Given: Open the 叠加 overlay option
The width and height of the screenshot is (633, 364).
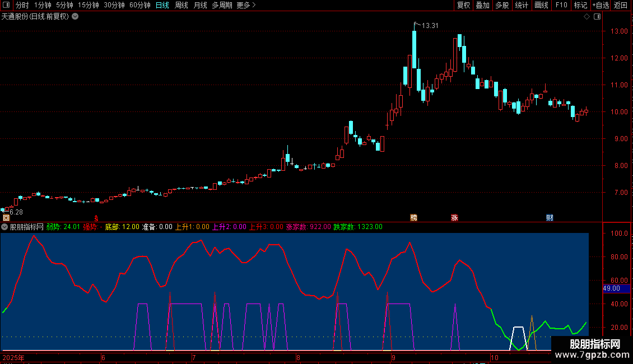Looking at the screenshot, I should tap(482, 6).
